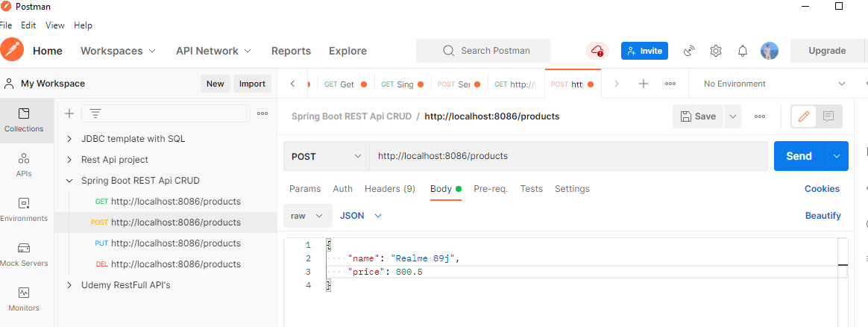Open the Workspaces dropdown
The image size is (868, 327).
pyautogui.click(x=119, y=51)
